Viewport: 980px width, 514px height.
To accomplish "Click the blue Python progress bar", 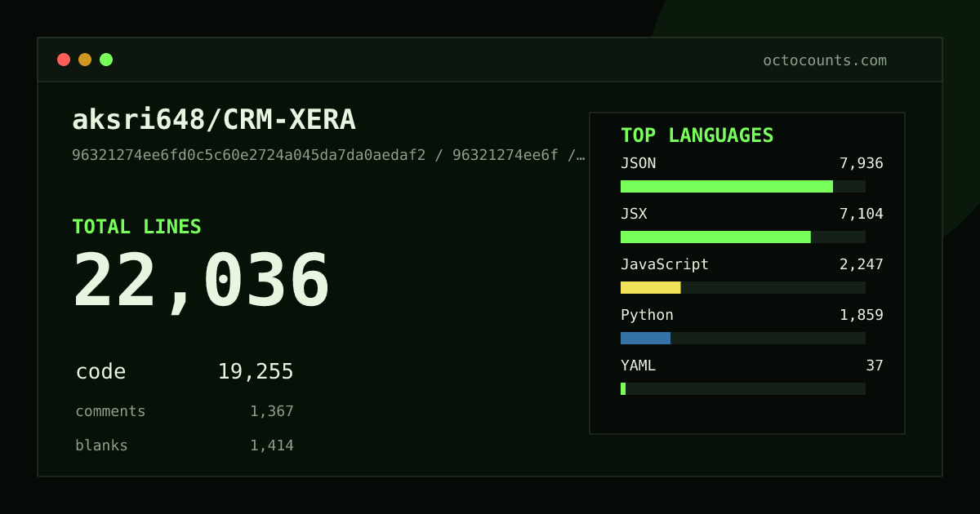I will point(645,338).
